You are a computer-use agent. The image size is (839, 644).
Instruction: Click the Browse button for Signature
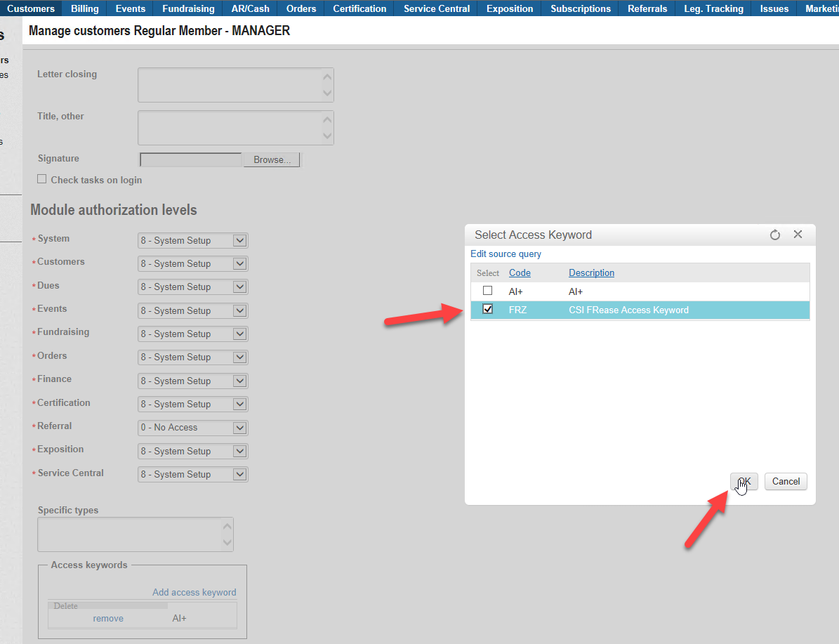coord(272,160)
